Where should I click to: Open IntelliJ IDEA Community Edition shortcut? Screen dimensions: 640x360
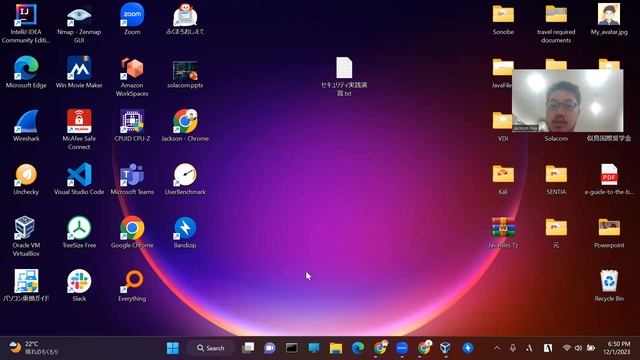(x=26, y=15)
